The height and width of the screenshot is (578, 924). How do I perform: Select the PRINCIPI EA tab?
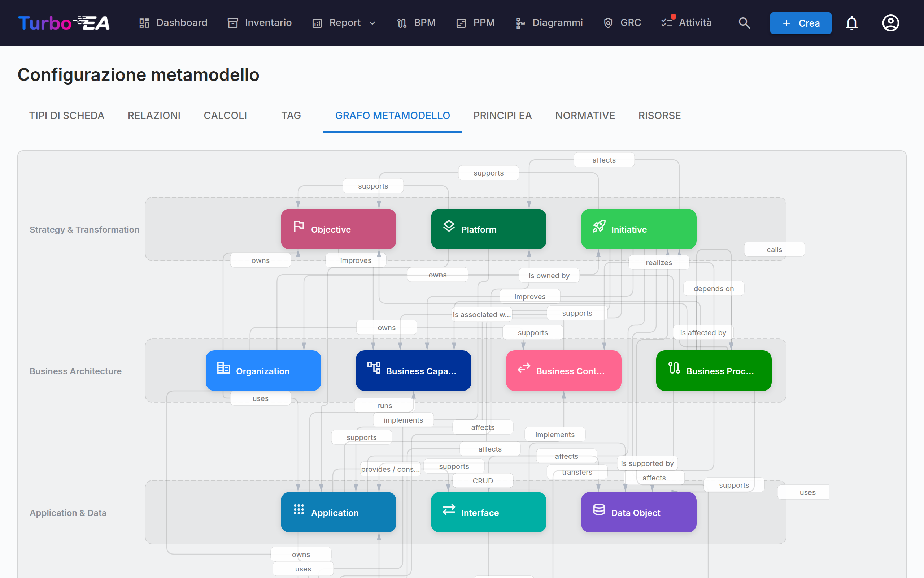pyautogui.click(x=502, y=116)
